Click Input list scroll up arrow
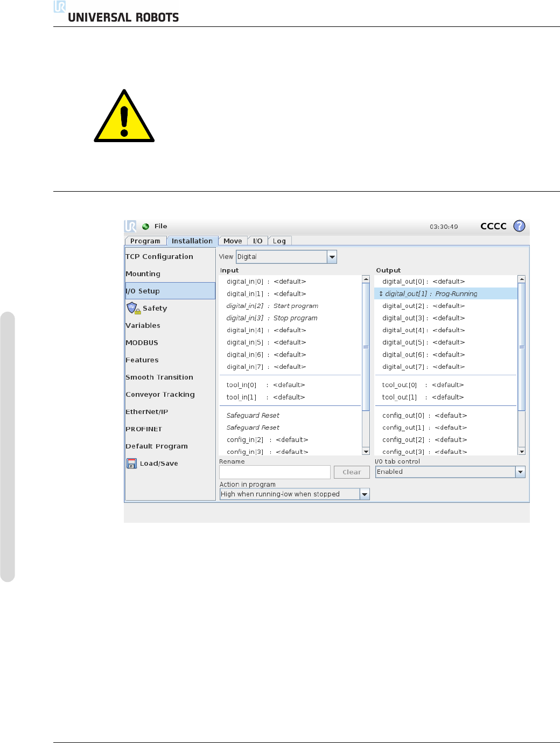The height and width of the screenshot is (743, 560). click(366, 279)
